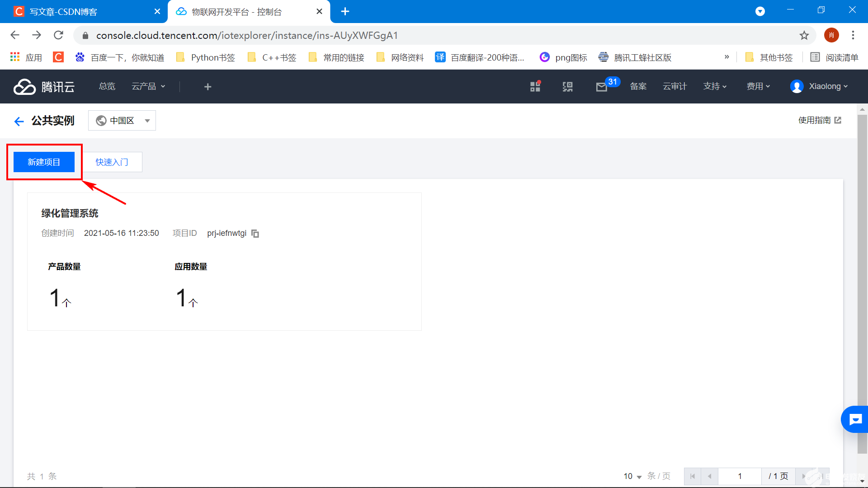This screenshot has width=868, height=488.
Task: Select the region dropdown 中国区
Action: [x=122, y=120]
